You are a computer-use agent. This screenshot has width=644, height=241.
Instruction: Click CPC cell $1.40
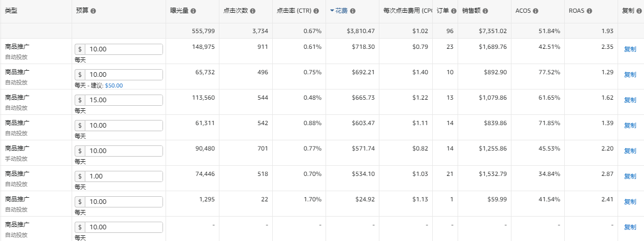click(420, 72)
